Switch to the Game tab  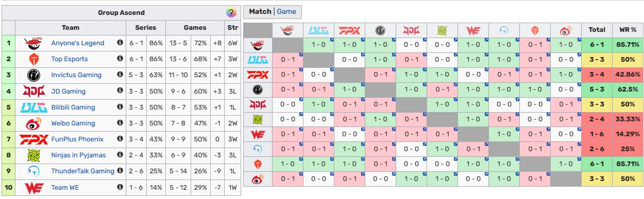286,11
